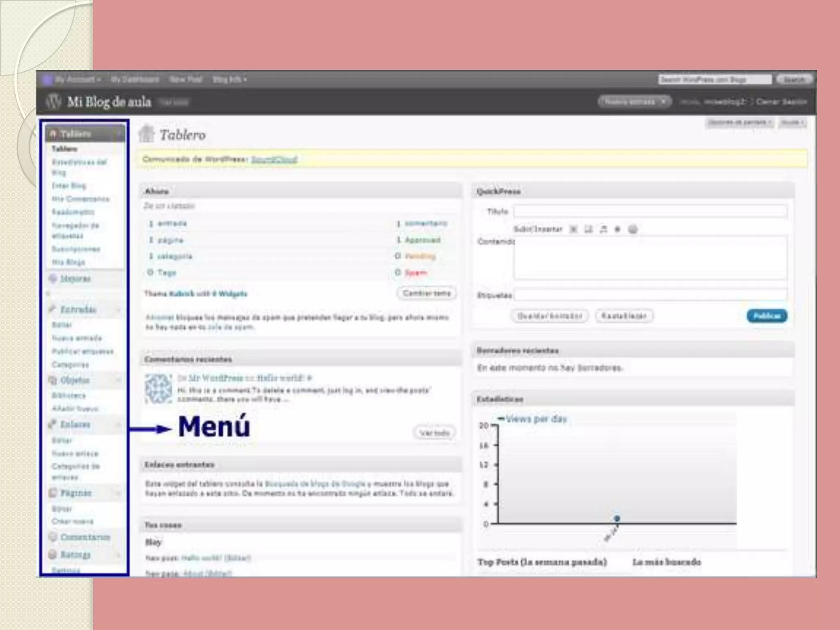Click the Cambiar tema button

426,293
